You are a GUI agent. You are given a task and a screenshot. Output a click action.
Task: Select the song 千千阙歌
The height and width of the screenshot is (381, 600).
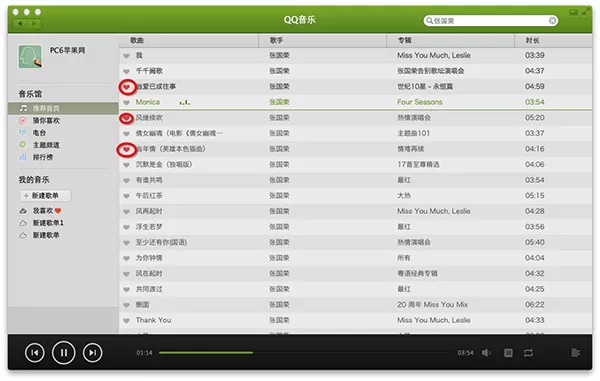point(149,71)
